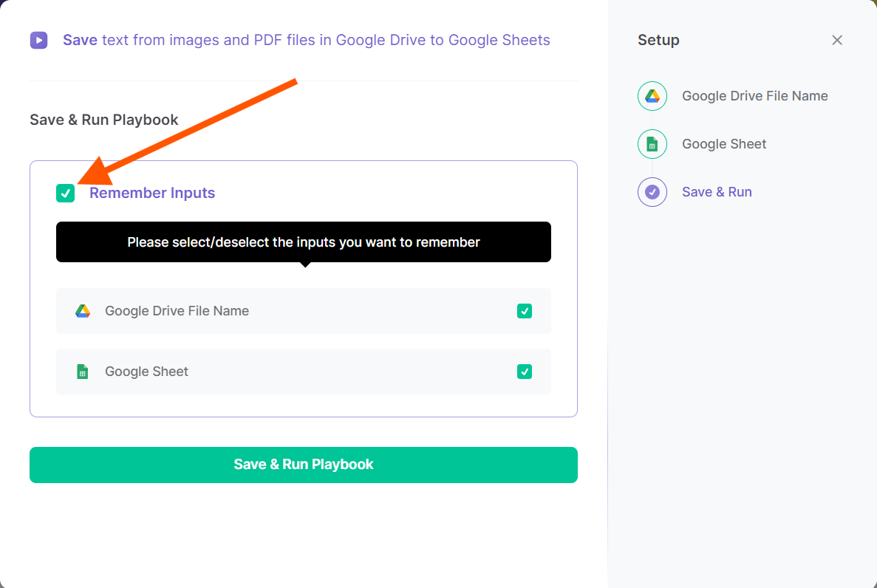Image resolution: width=877 pixels, height=588 pixels.
Task: Click the Save & Run Playbook heading
Action: coord(104,120)
